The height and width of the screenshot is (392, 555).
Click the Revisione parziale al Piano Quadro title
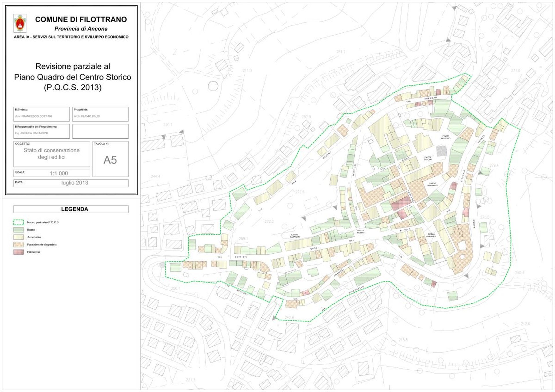(x=73, y=77)
